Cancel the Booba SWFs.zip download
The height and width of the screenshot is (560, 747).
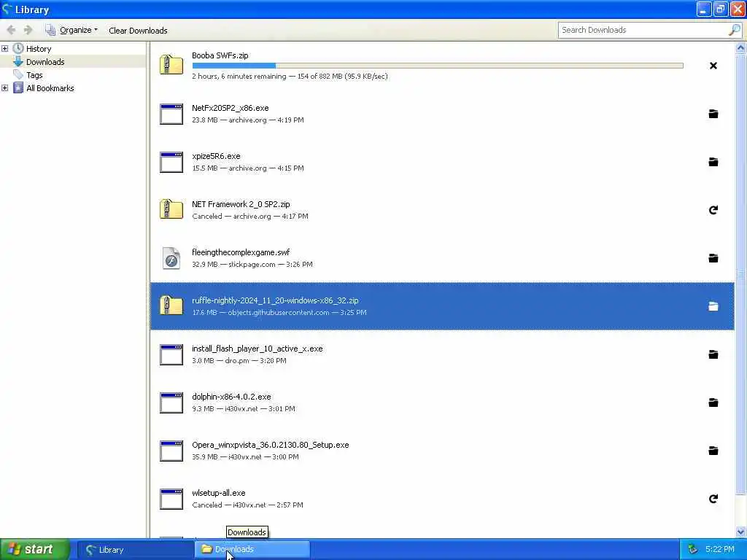click(x=713, y=66)
